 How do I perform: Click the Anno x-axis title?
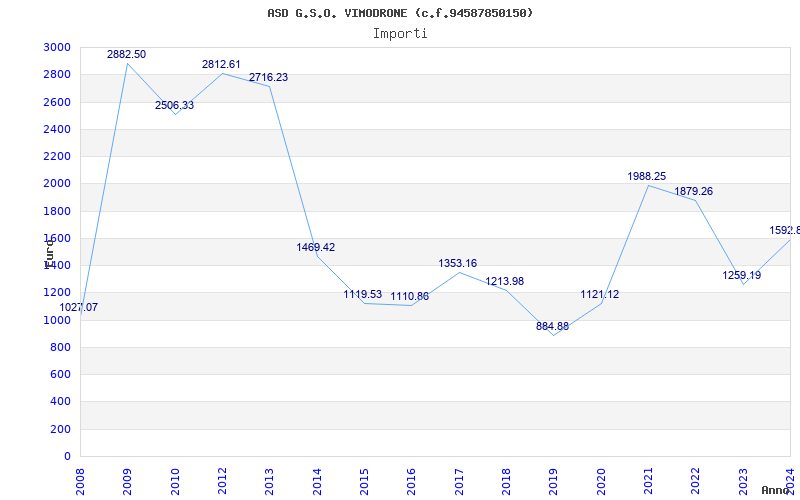coord(776,490)
